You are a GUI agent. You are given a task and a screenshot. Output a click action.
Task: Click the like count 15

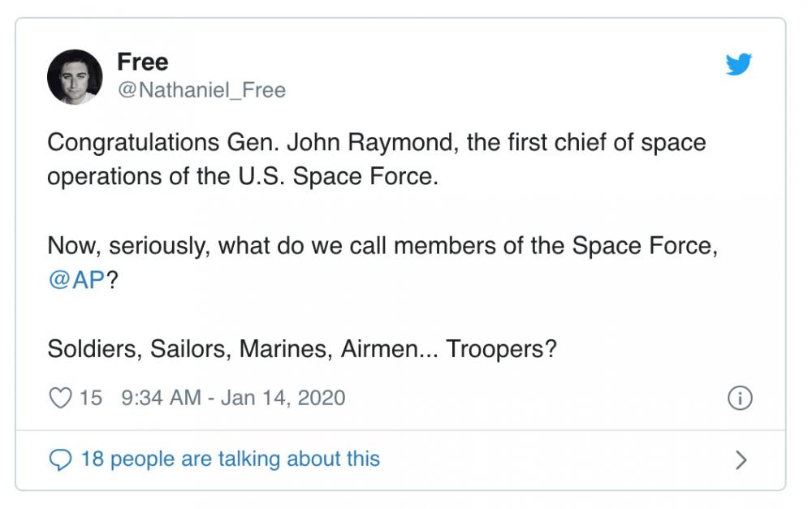pos(91,398)
